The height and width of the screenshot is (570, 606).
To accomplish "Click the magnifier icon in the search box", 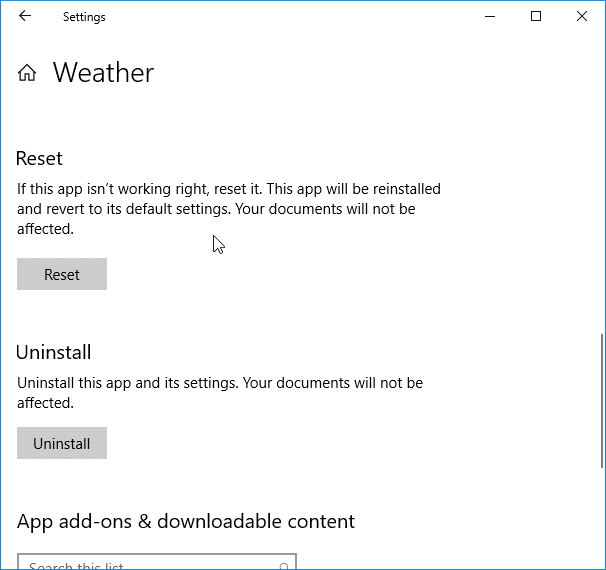I will tap(284, 566).
